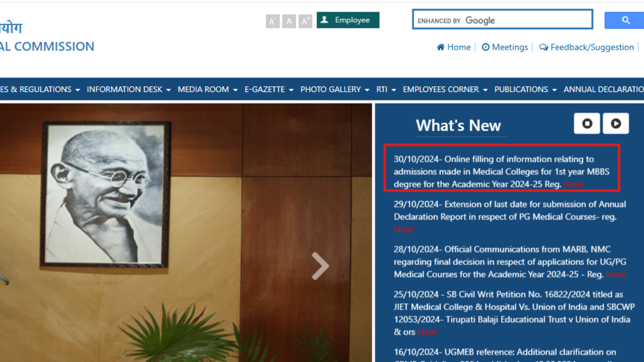
Task: Click the Google search magnifier button
Action: (625, 21)
